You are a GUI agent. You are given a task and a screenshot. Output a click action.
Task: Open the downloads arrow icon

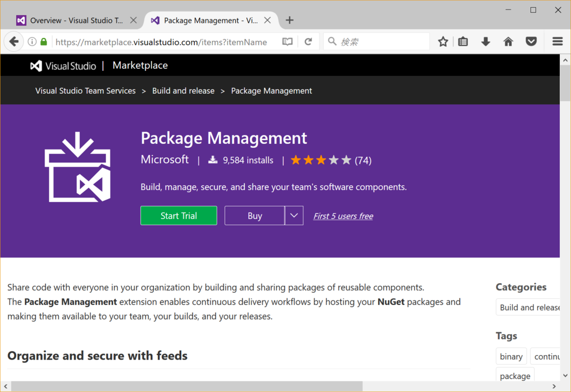click(x=486, y=41)
